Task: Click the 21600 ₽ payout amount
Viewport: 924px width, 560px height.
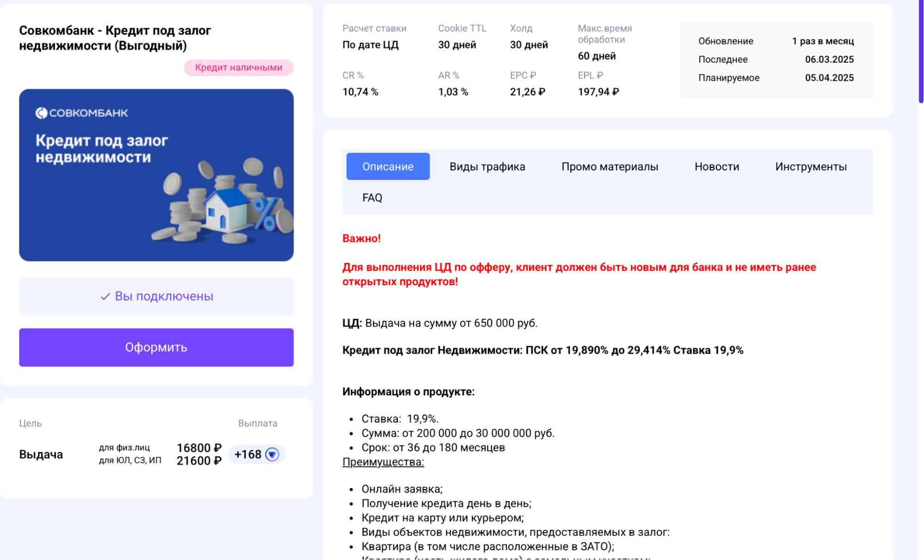Action: [x=199, y=461]
